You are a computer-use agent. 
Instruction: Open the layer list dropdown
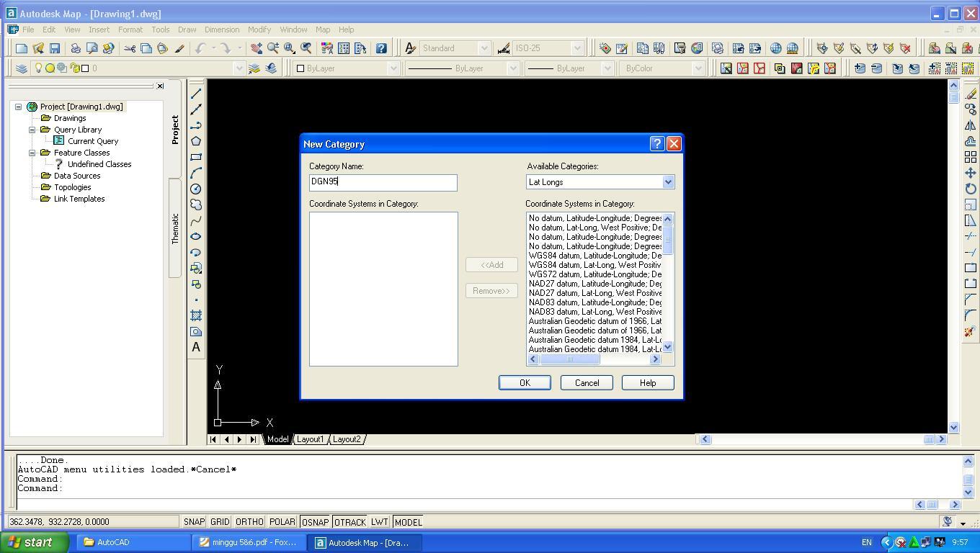tap(239, 68)
